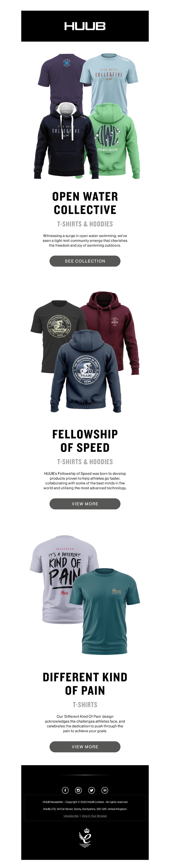Click the Unsubscribe link
This screenshot has height=868, width=170.
(71, 816)
